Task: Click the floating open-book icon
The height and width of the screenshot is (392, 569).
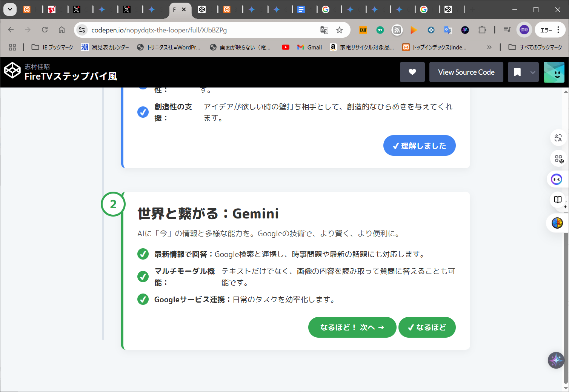Action: (x=558, y=200)
